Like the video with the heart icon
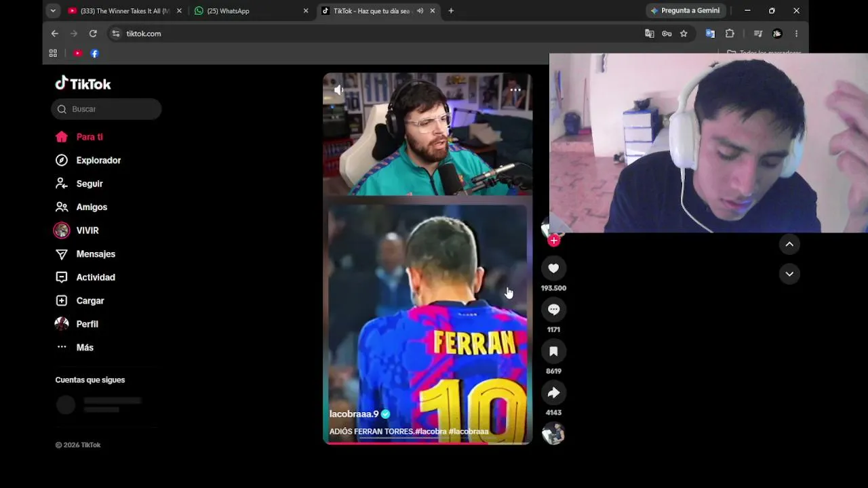The width and height of the screenshot is (868, 488). point(553,268)
